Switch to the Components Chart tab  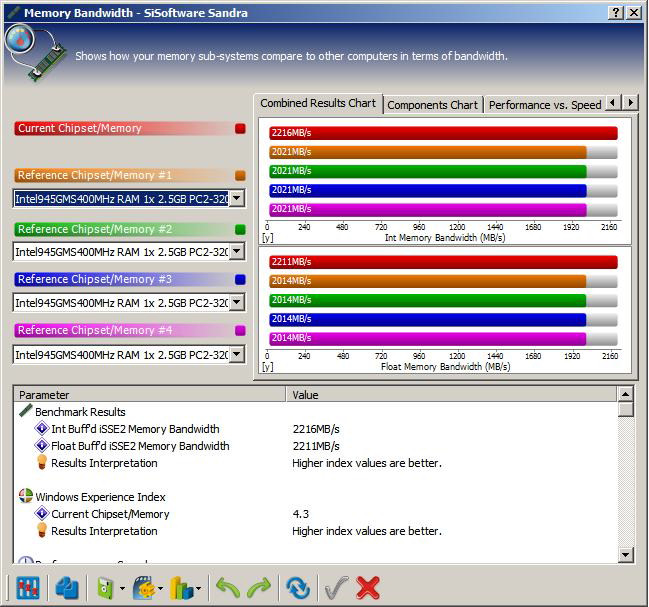click(x=432, y=105)
